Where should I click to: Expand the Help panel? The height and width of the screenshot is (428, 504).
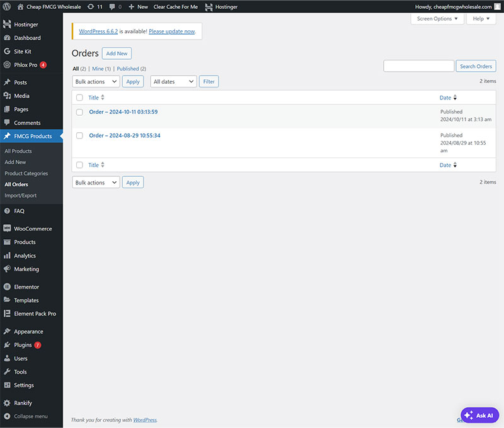pos(481,19)
